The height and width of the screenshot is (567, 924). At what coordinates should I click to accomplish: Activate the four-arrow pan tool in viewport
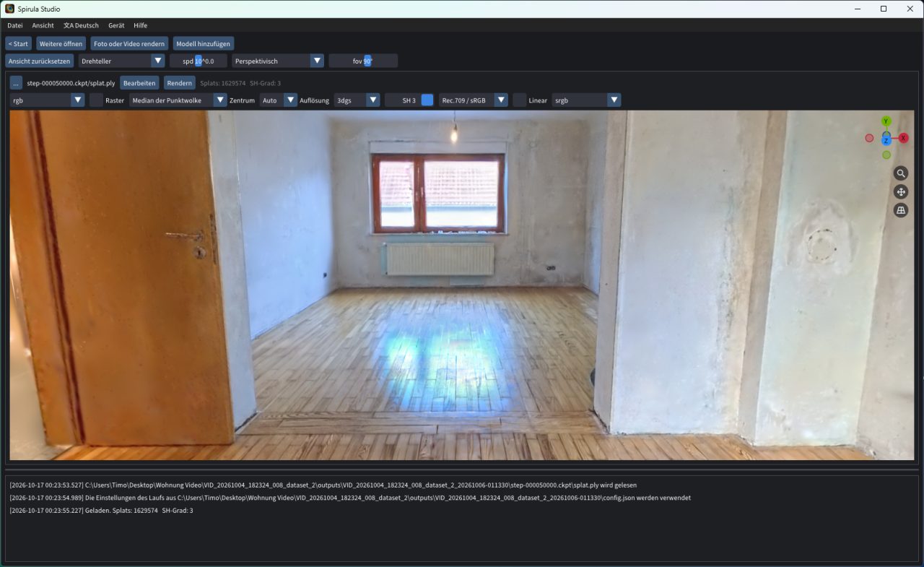pyautogui.click(x=900, y=191)
